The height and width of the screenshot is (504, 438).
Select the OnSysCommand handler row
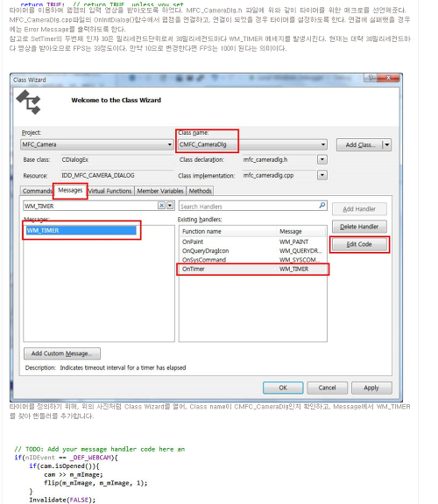pos(252,260)
